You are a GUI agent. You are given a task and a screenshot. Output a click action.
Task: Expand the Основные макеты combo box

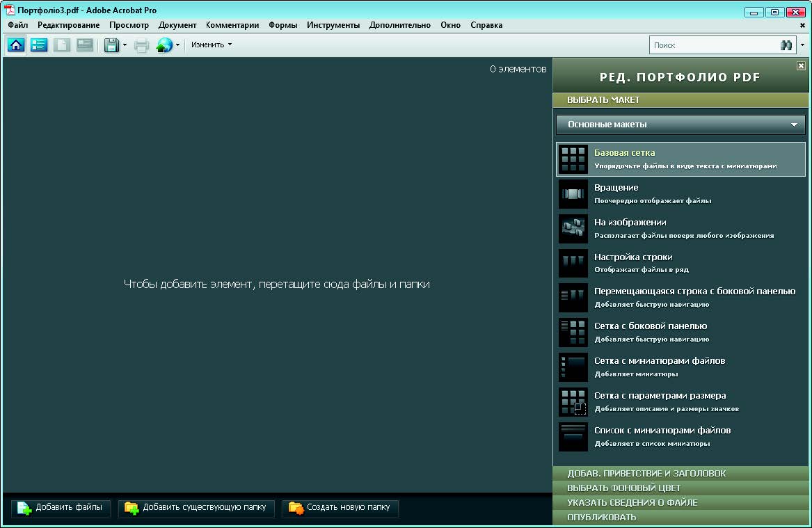tap(680, 125)
